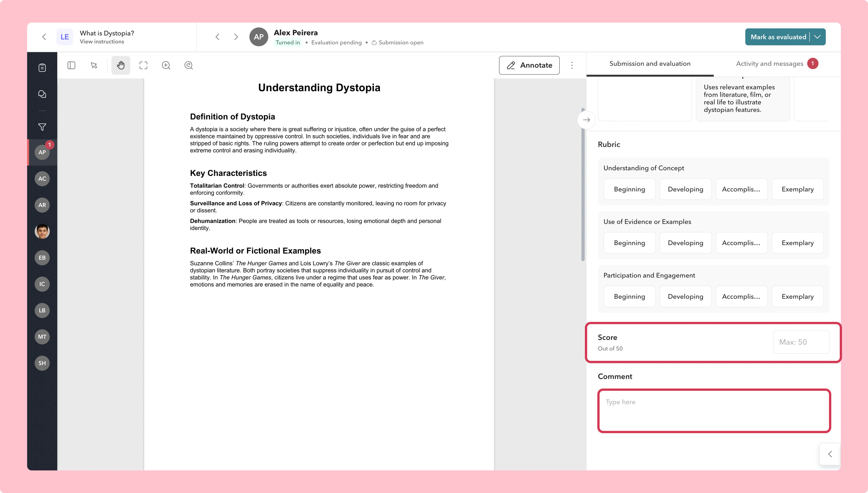Click the Understanding Dystopia document title

point(319,88)
